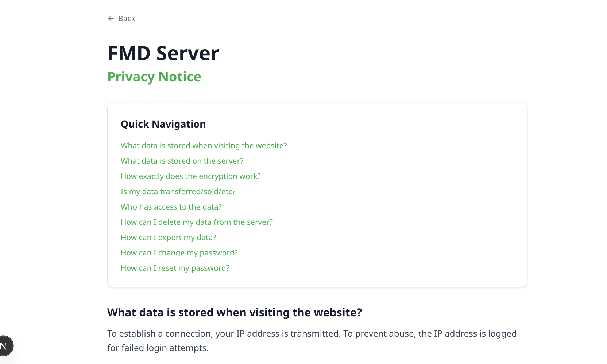Screen dimensions: 607x364
Task: Click the 'FMD Server' page title
Action: [x=163, y=53]
